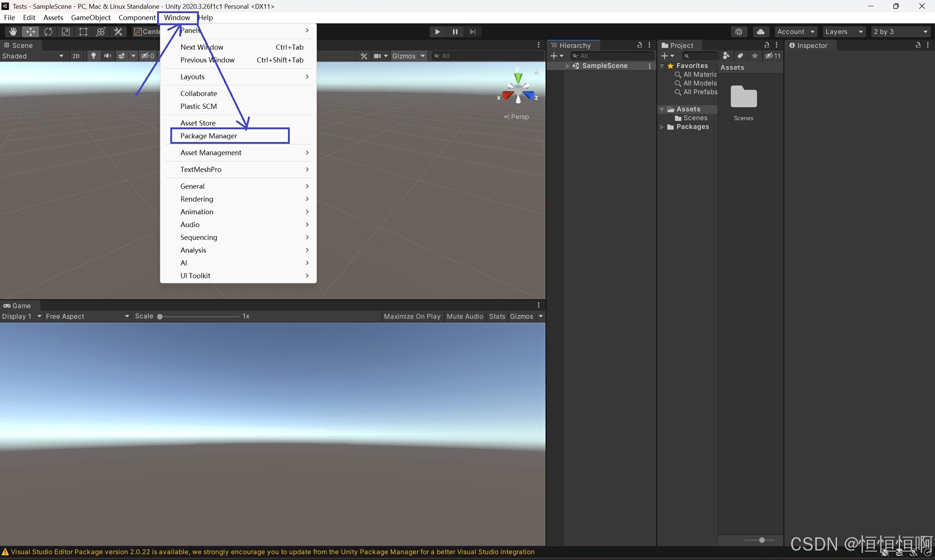Viewport: 935px width, 560px height.
Task: Toggle scene audio with the speaker icon
Action: (108, 56)
